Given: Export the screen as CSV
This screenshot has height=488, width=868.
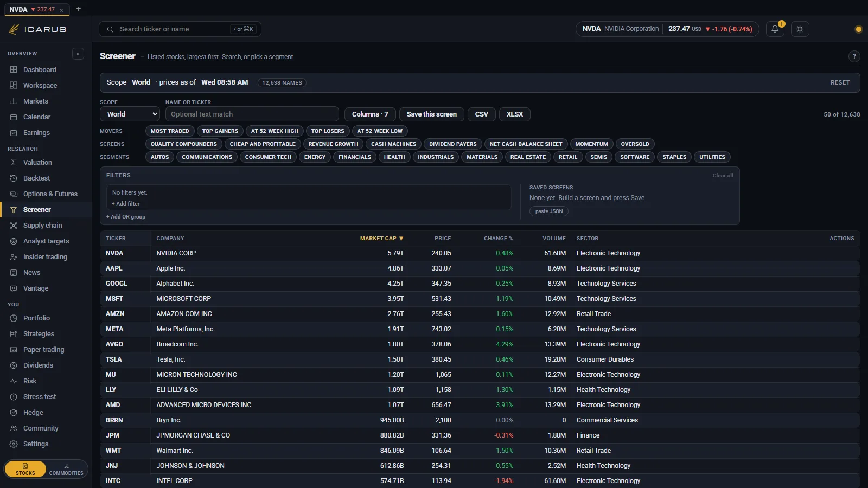Looking at the screenshot, I should (x=481, y=114).
